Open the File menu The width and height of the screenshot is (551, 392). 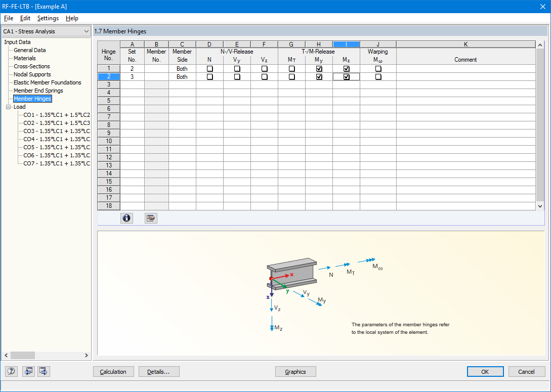(x=9, y=18)
